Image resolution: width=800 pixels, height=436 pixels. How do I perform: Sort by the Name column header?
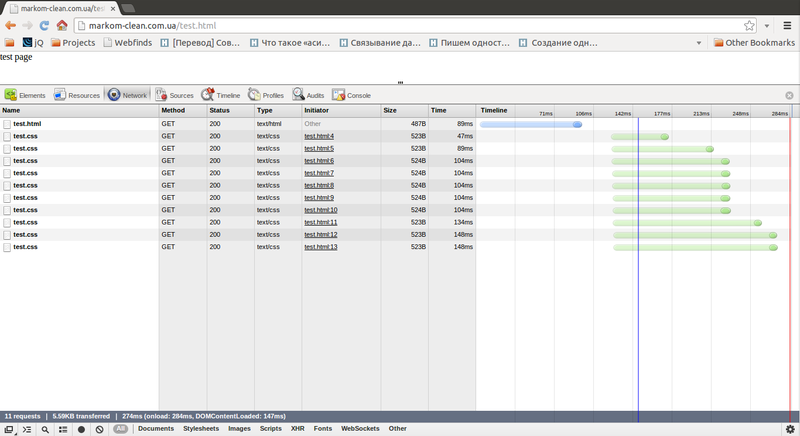pos(80,110)
